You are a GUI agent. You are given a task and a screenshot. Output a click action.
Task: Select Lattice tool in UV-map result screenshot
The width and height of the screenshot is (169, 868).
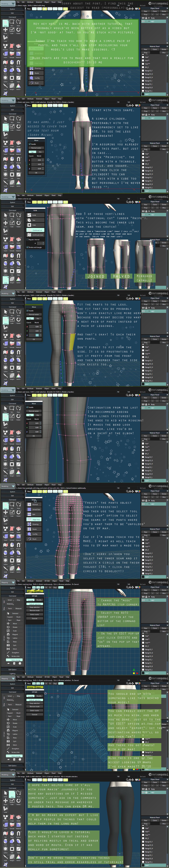[14, 734]
